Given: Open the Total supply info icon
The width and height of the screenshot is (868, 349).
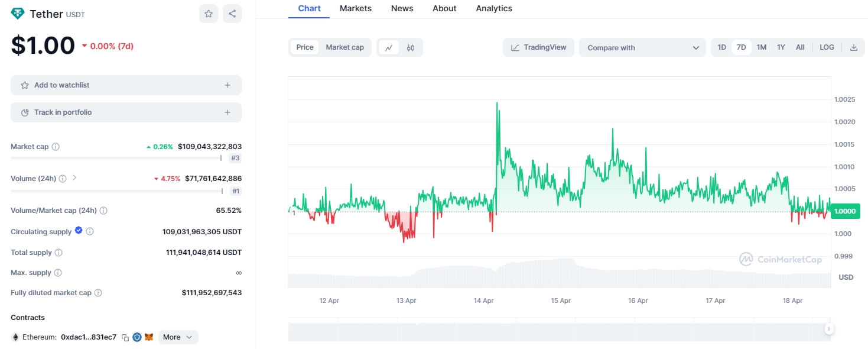Looking at the screenshot, I should coord(58,253).
